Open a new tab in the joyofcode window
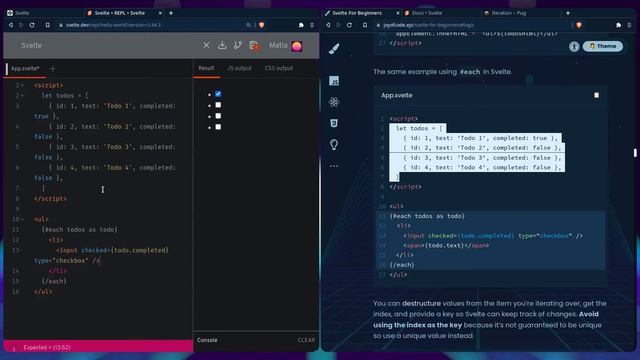This screenshot has width=640, height=360. coord(568,13)
